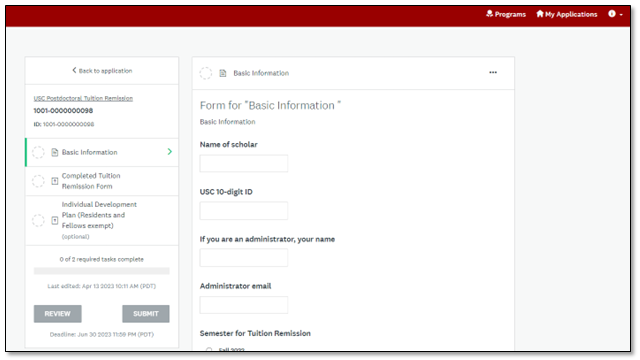Screen dimensions: 640x360
Task: Click the status circle for Individual Development Plan
Action: [38, 220]
